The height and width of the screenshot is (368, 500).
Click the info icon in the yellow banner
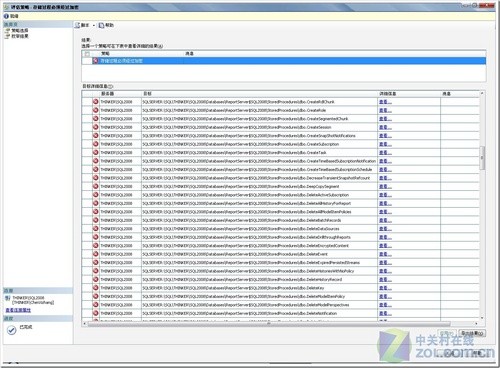(6, 16)
